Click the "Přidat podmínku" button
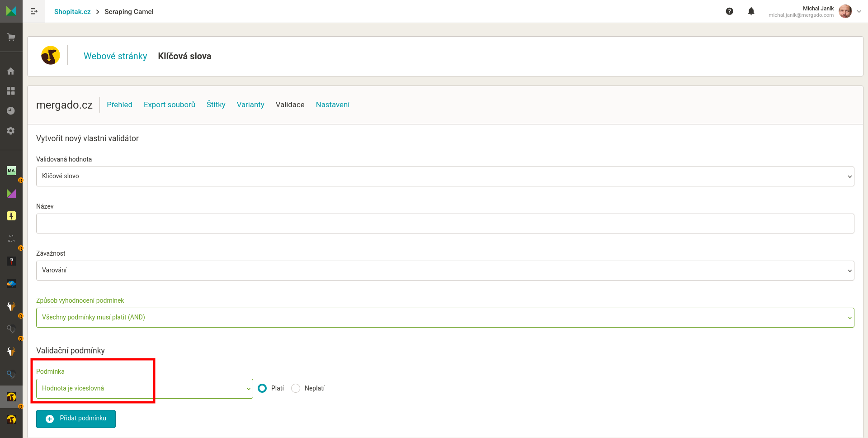 (76, 419)
